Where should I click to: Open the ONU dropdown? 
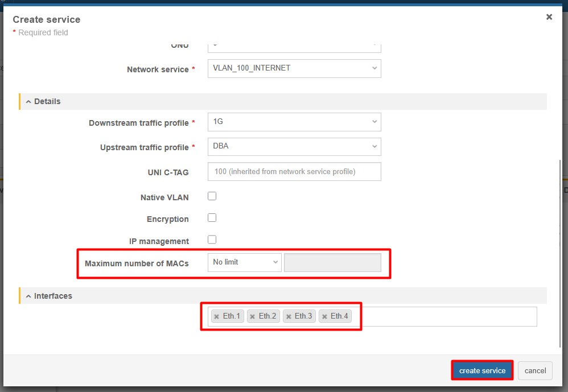tap(294, 46)
